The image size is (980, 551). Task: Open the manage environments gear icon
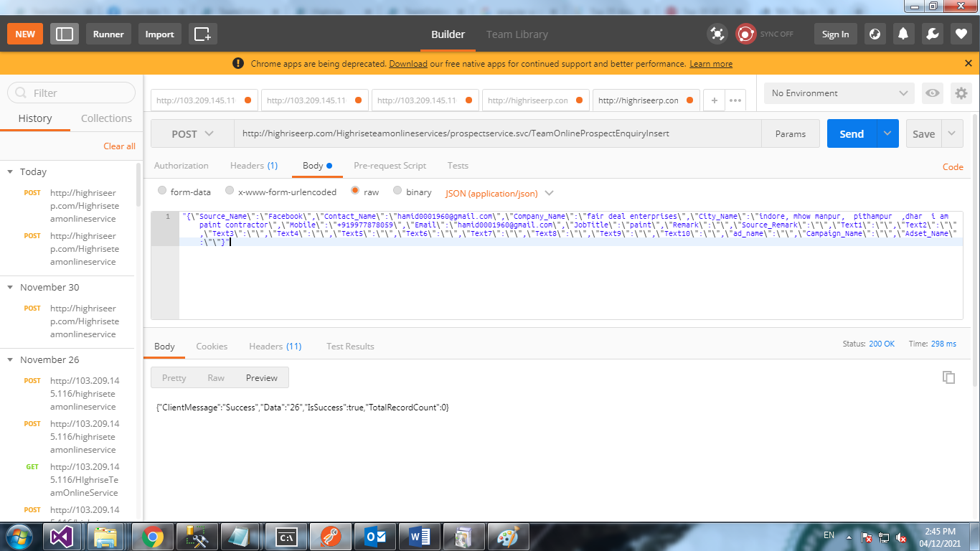(x=961, y=93)
